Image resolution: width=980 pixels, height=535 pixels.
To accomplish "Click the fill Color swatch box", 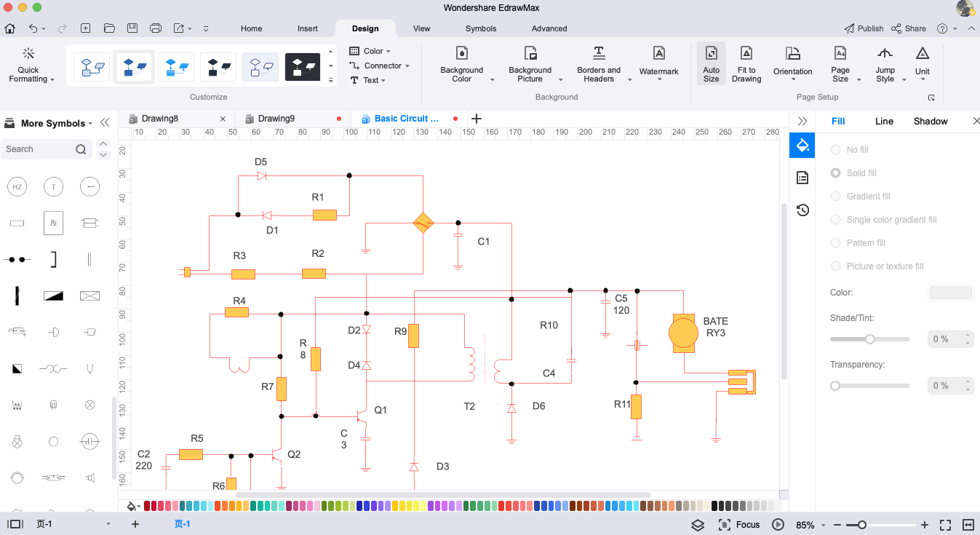I will (x=950, y=293).
